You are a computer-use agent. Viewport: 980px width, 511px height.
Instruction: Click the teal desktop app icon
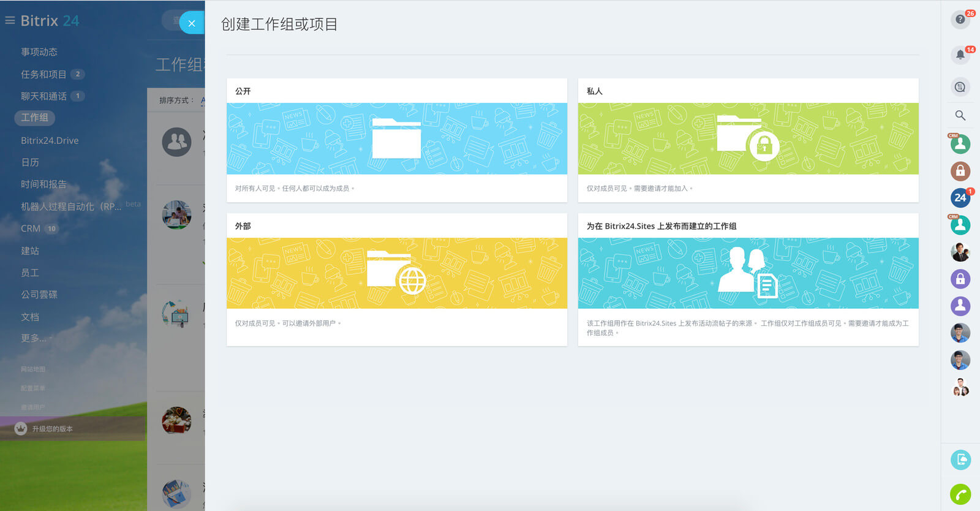(960, 460)
